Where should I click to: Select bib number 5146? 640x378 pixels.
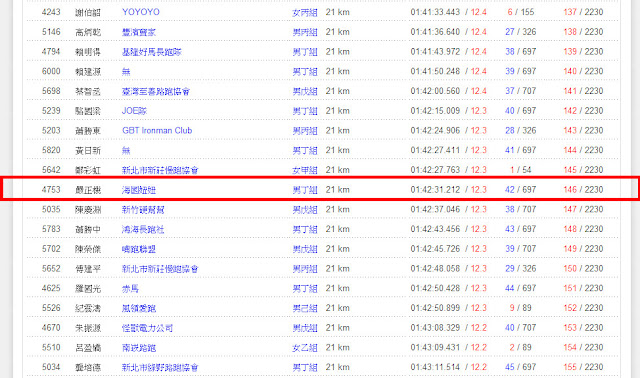click(51, 32)
